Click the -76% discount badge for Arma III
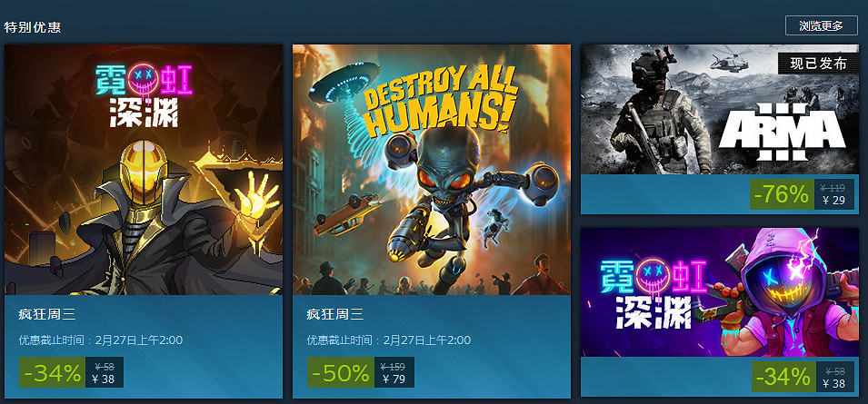The image size is (868, 404). click(782, 194)
